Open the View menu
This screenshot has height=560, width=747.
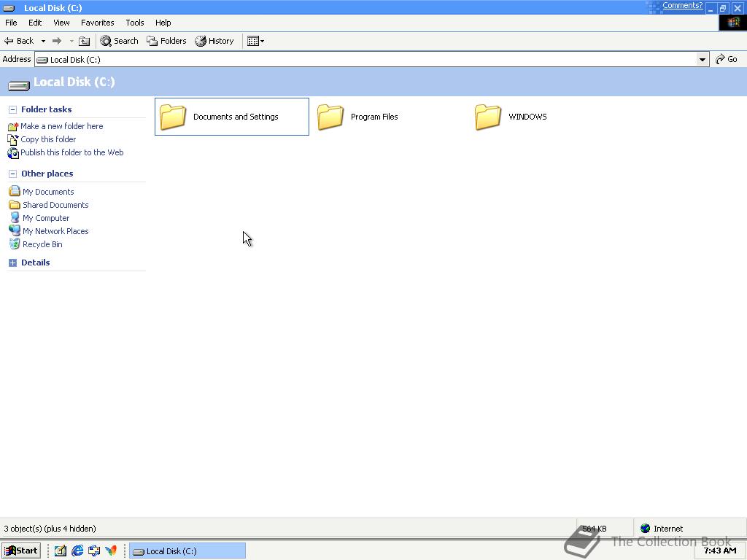(61, 23)
